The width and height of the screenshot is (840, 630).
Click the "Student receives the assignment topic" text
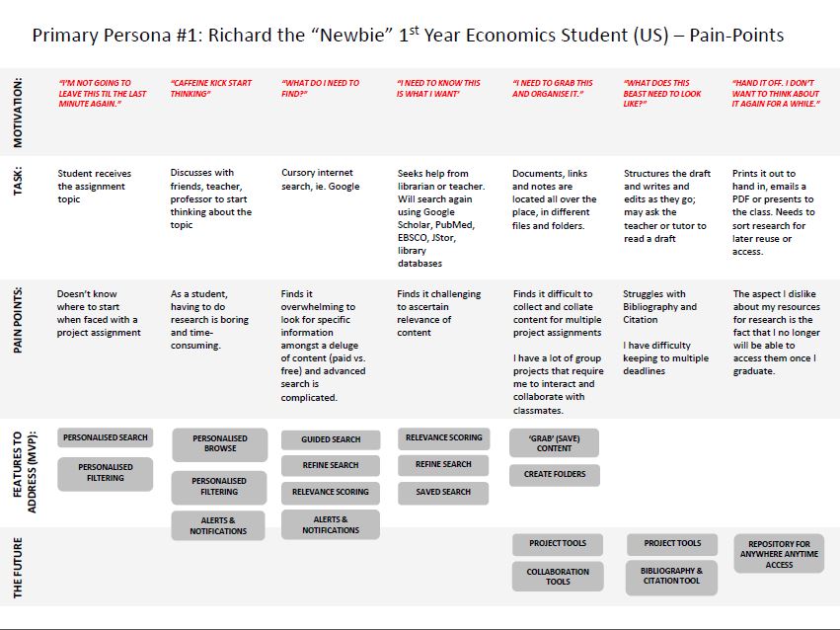(94, 186)
